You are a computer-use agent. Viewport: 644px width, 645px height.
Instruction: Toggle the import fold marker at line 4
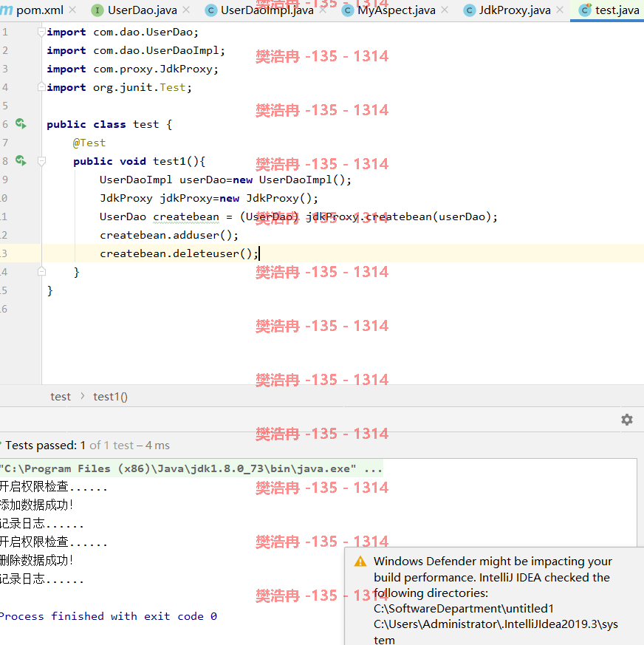click(41, 86)
